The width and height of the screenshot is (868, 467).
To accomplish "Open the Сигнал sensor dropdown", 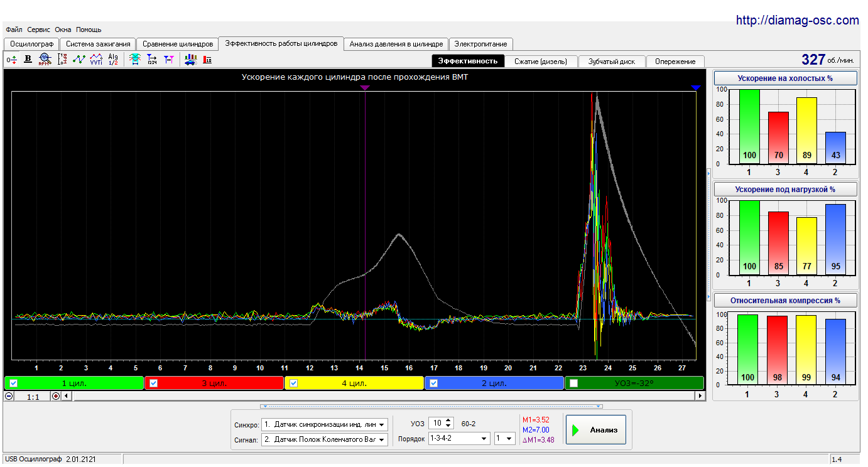I will pos(325,439).
